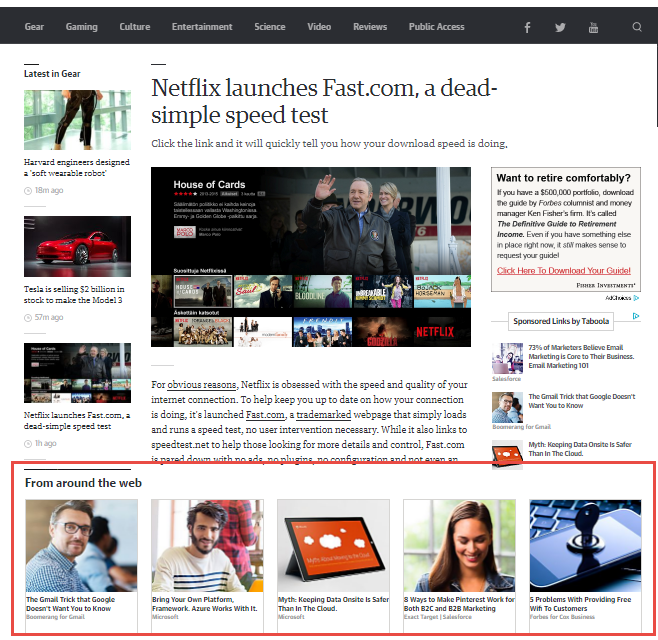Click the 'Want to retire comfortably?' ad heading
Screen dimensions: 658x640
coord(563,178)
